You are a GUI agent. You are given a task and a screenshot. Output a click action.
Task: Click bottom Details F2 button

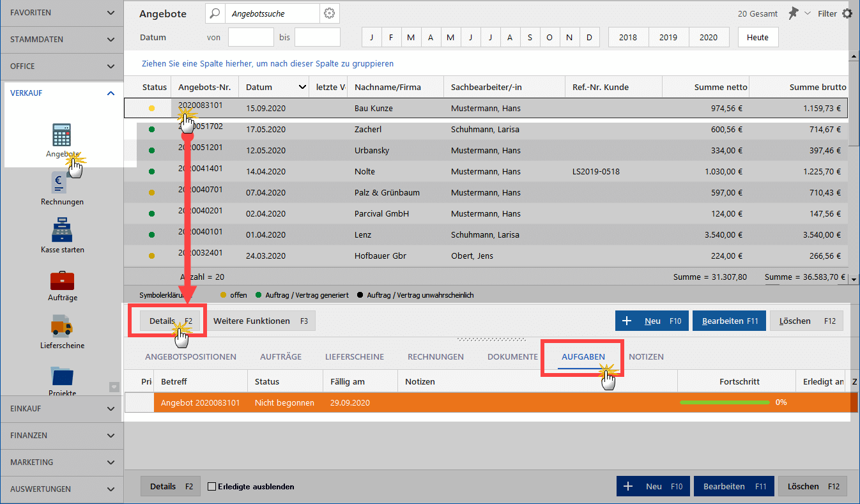171,486
